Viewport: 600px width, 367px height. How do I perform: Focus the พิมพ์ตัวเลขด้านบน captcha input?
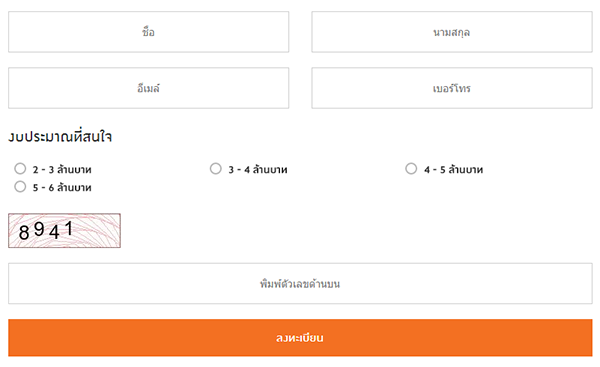tap(300, 284)
